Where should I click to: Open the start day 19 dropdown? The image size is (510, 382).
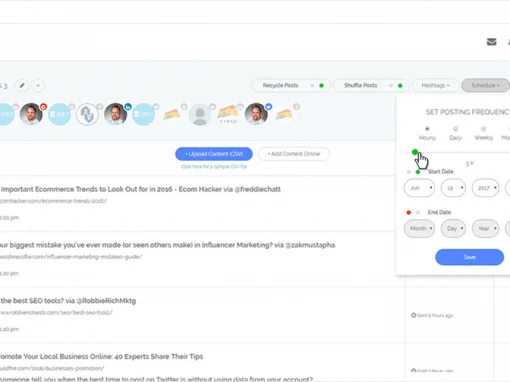click(x=453, y=188)
